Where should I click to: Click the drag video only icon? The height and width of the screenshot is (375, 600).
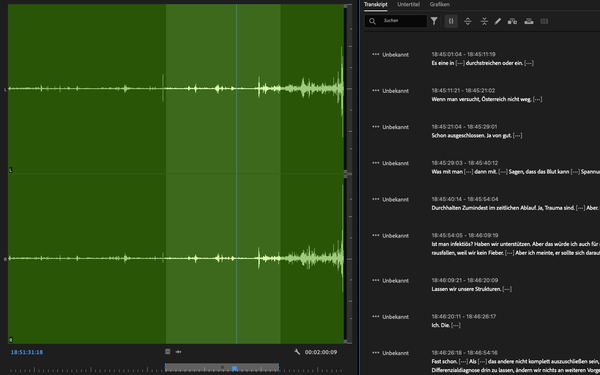(x=168, y=352)
